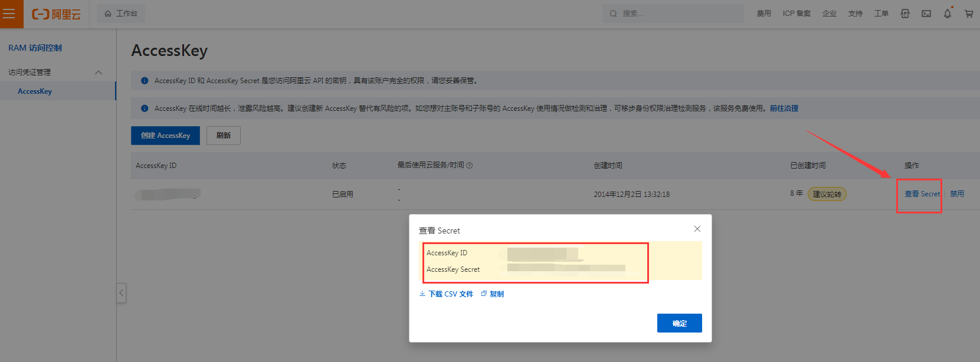Viewport: 980px width, 362px height.
Task: Click the 下载 CSV 文件 link text
Action: tap(451, 294)
